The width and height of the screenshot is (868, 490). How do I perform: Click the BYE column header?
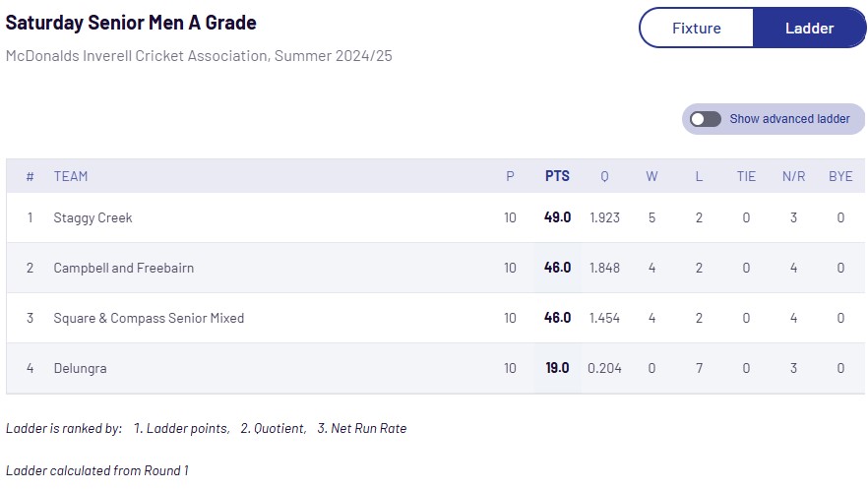tap(840, 176)
